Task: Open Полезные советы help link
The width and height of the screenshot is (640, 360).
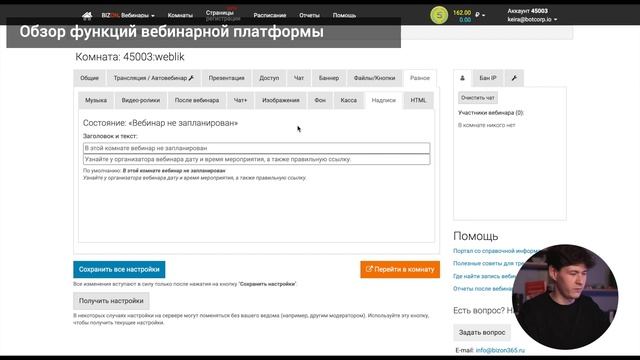Action: (489, 263)
